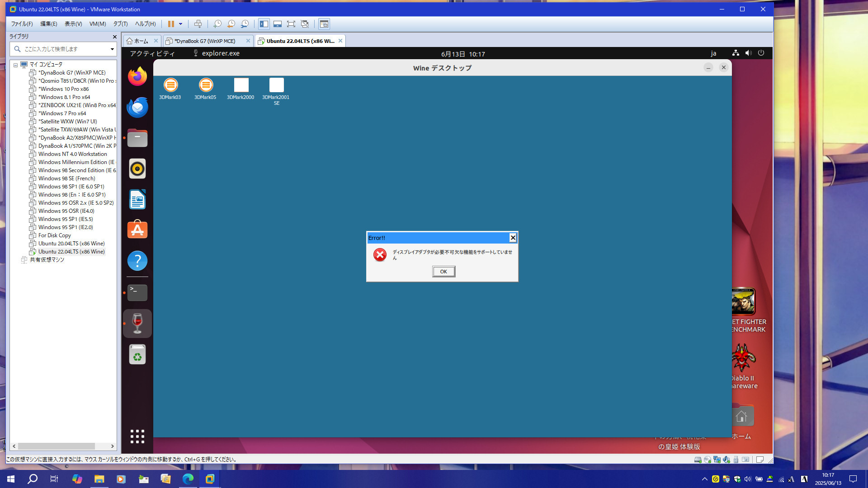Open the 表示(V) menu
The image size is (868, 488).
73,24
